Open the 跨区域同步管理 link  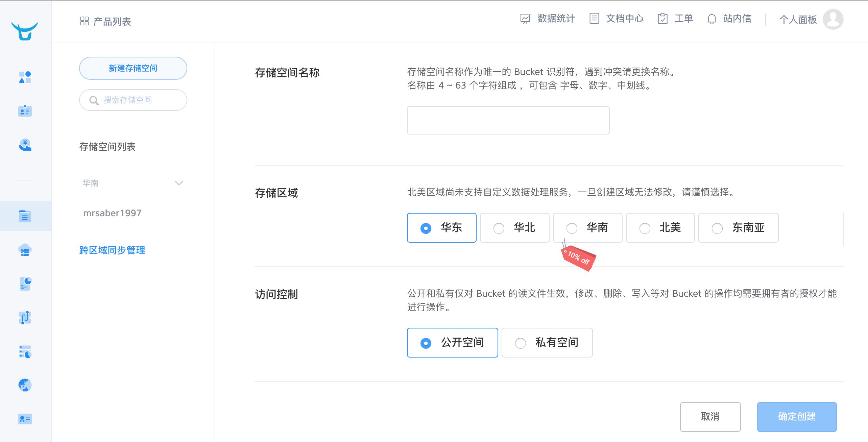coord(112,250)
